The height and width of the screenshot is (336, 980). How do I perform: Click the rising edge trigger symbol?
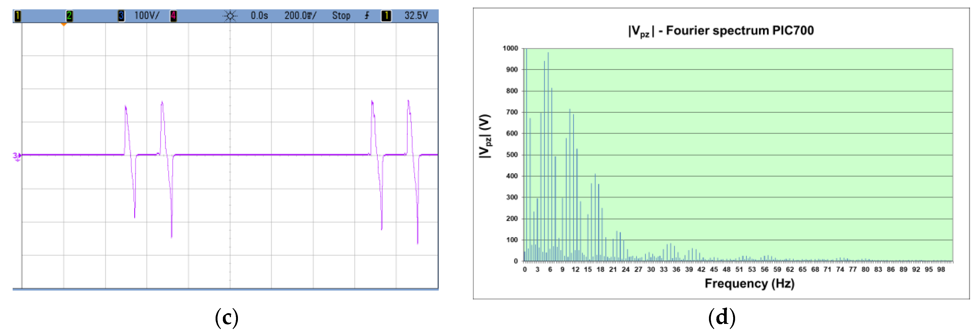[x=367, y=16]
